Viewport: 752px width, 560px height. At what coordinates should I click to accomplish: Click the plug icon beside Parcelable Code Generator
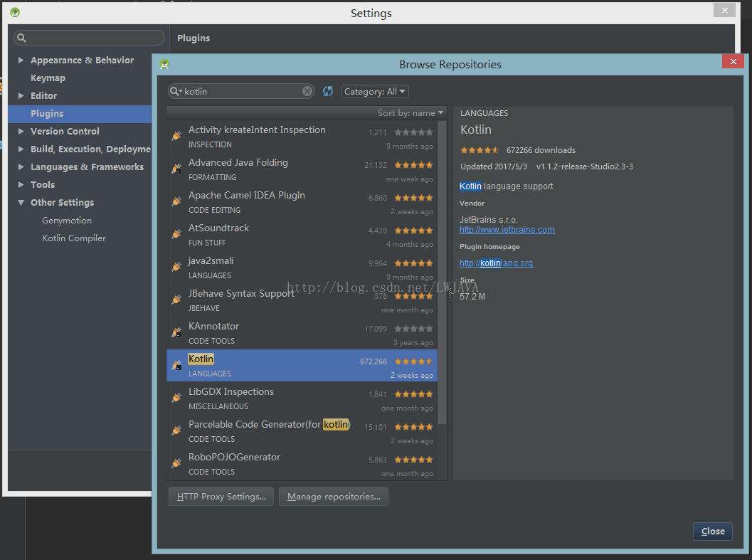coord(176,430)
